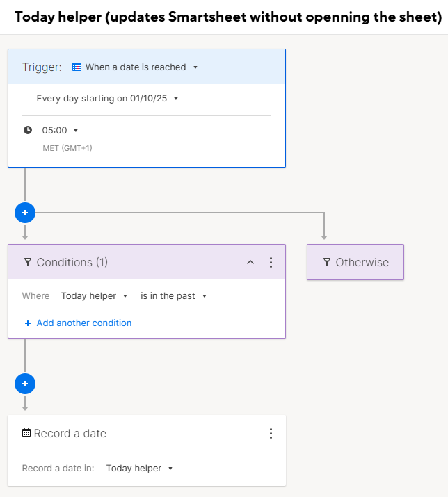Viewport: 448px width, 497px height.
Task: Click the plus button below the Trigger block
Action: click(x=25, y=213)
